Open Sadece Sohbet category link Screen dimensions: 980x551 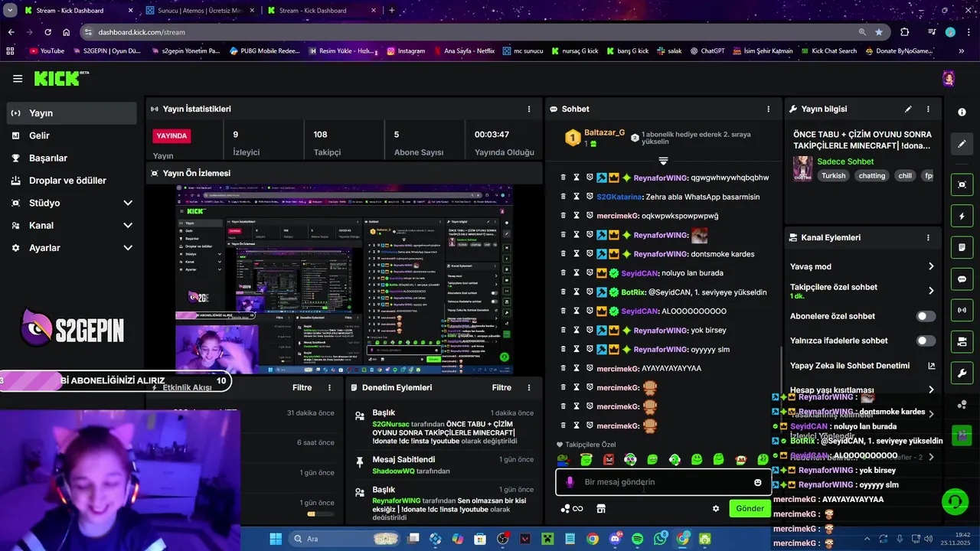tap(845, 161)
